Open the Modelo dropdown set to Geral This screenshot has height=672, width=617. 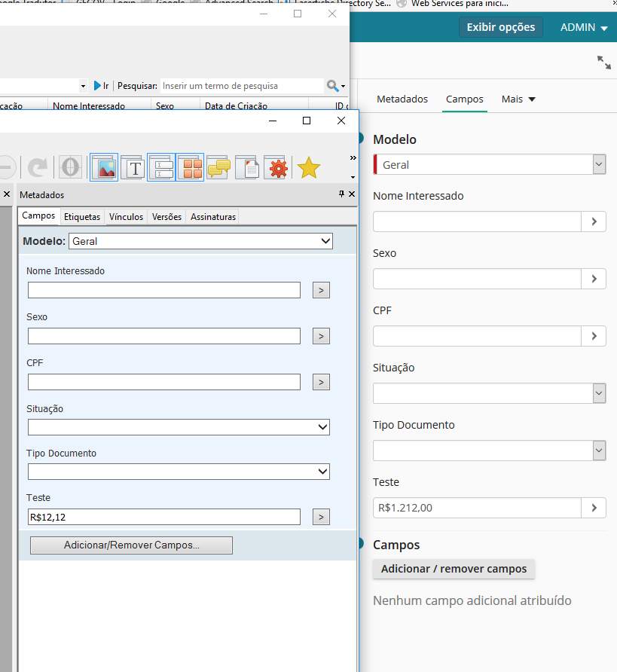[x=200, y=241]
